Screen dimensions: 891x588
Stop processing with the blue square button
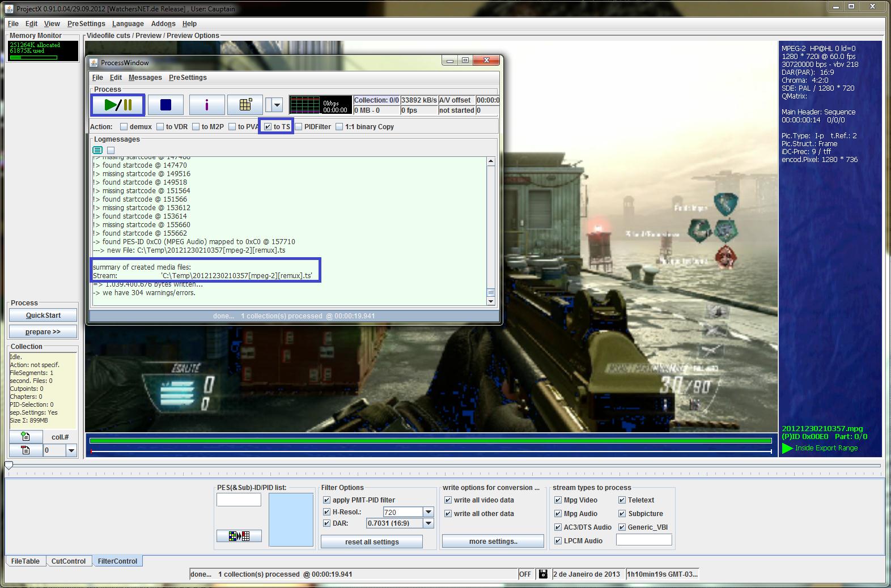pos(166,105)
